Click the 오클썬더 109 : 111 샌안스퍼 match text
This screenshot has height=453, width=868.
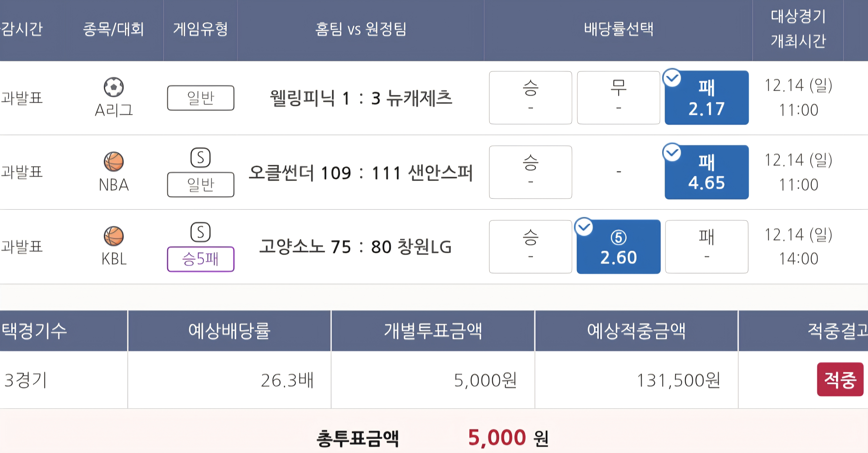(x=360, y=173)
